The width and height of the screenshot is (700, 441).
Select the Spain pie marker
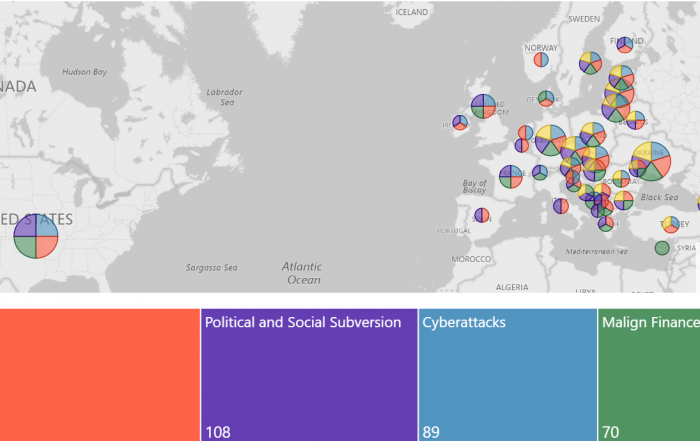[x=482, y=215]
